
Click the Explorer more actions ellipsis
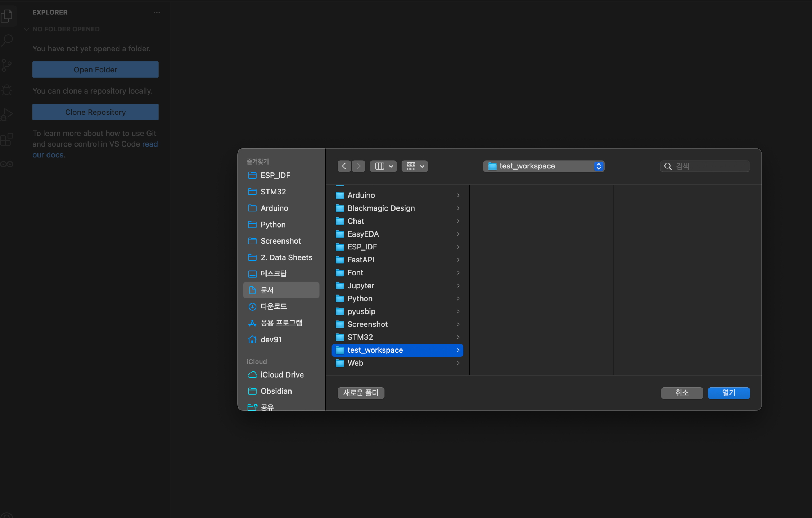point(157,12)
